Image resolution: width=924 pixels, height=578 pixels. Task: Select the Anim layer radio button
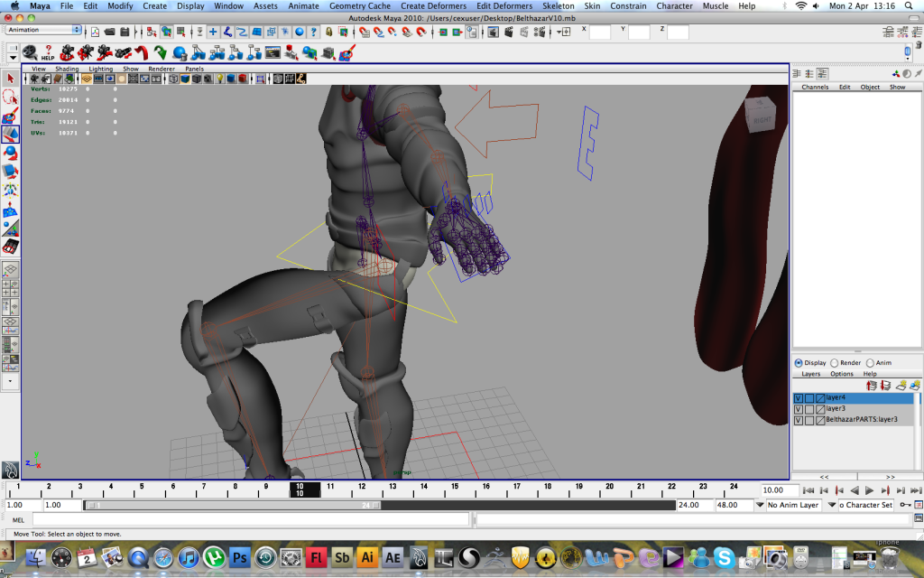click(869, 363)
